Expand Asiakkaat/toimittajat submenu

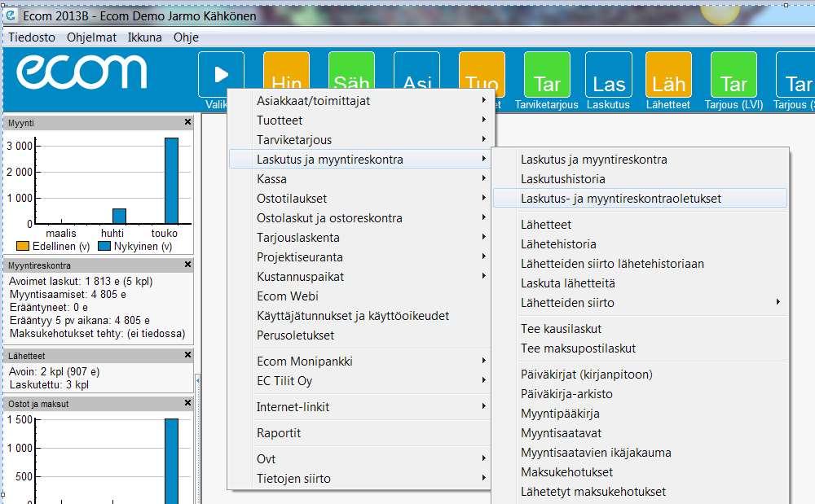click(360, 101)
